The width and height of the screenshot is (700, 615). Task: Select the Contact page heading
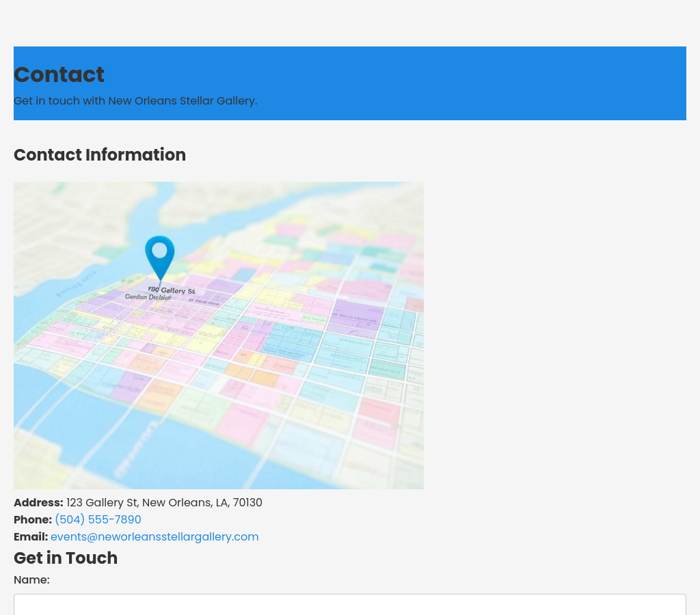[59, 74]
